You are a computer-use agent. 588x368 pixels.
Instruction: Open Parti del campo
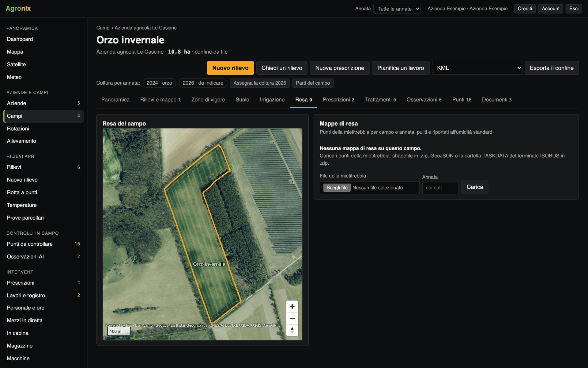[x=313, y=83]
